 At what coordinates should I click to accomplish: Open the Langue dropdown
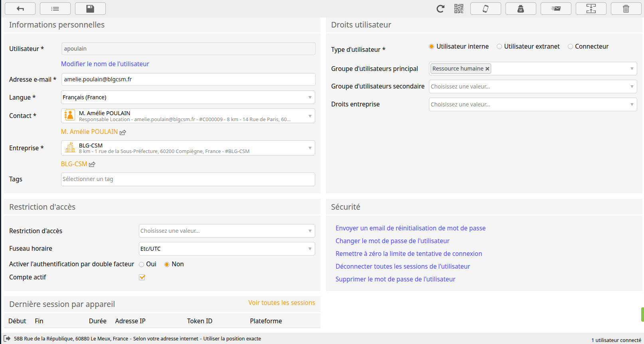click(188, 97)
